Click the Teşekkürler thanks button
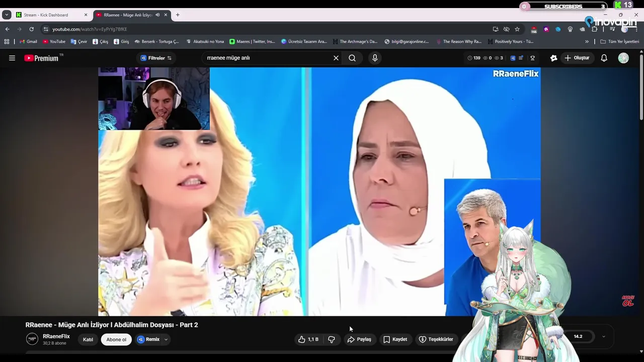 click(436, 339)
